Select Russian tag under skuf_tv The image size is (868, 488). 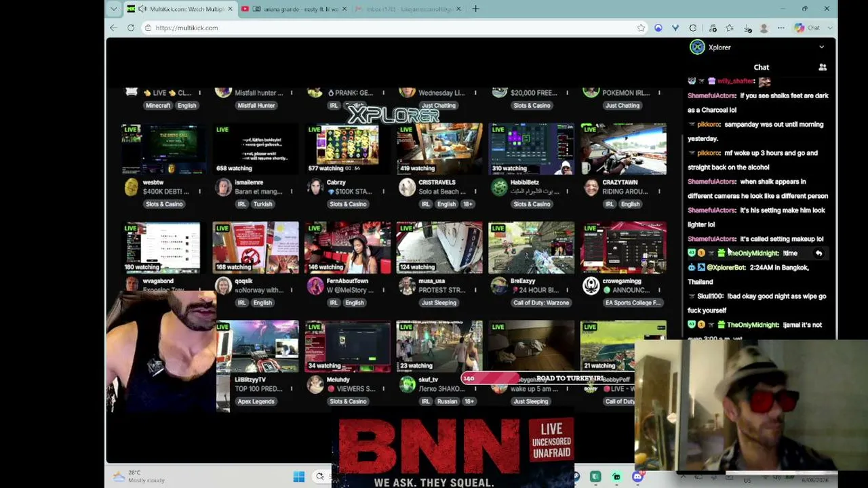[x=447, y=402]
